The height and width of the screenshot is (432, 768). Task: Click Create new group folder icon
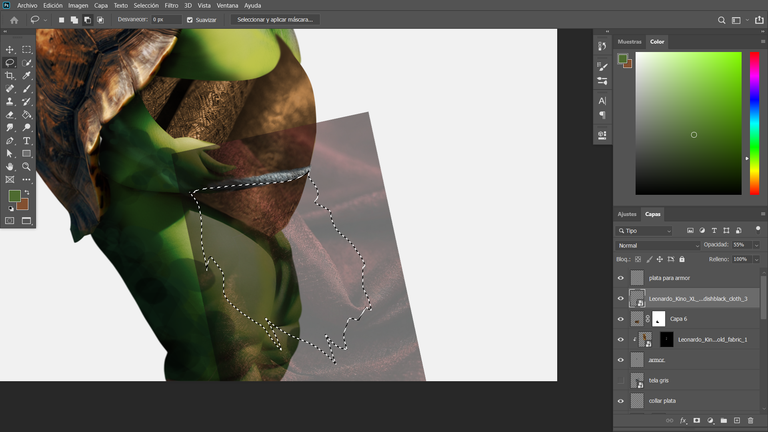pos(723,420)
